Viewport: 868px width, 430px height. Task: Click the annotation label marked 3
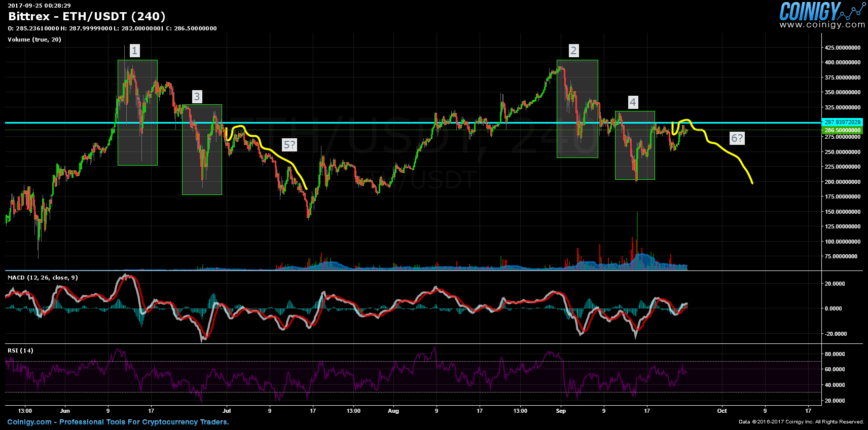[x=197, y=97]
